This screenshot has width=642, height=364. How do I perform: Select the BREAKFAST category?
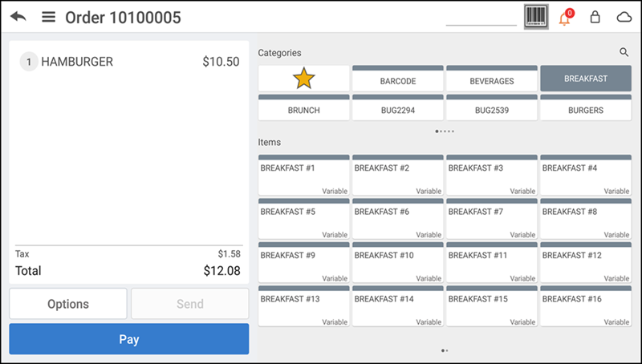[x=586, y=78]
